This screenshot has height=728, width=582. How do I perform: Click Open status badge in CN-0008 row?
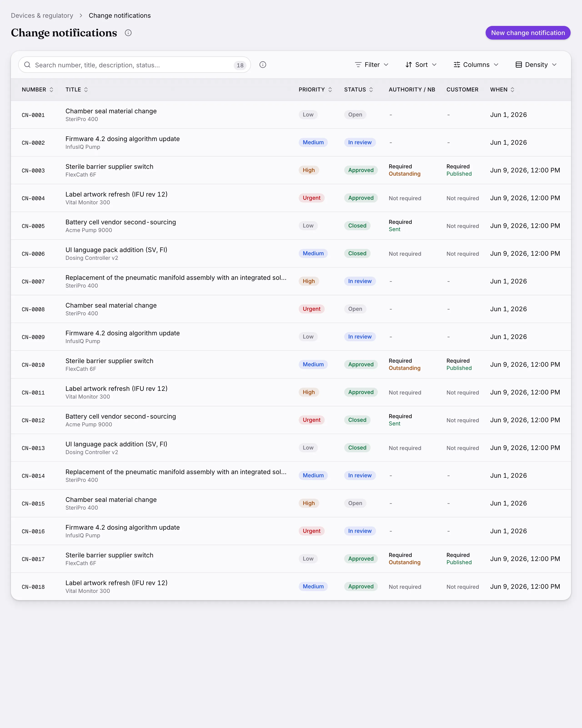pyautogui.click(x=355, y=309)
